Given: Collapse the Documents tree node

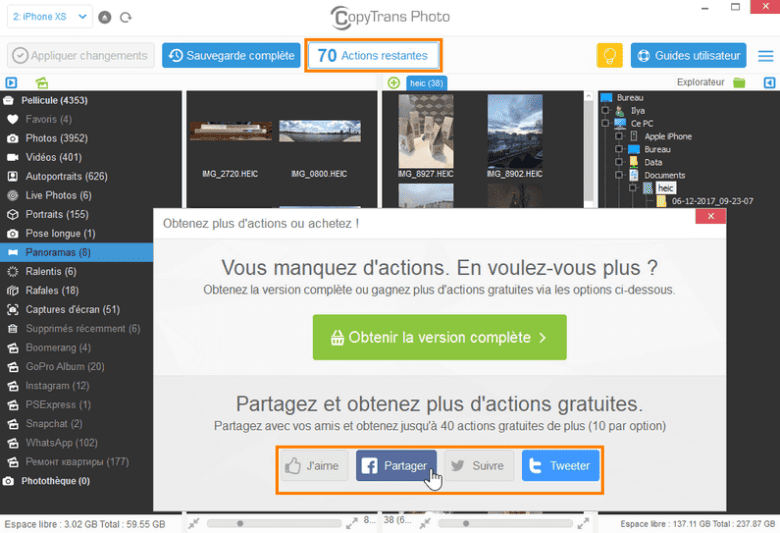Looking at the screenshot, I should pos(618,175).
